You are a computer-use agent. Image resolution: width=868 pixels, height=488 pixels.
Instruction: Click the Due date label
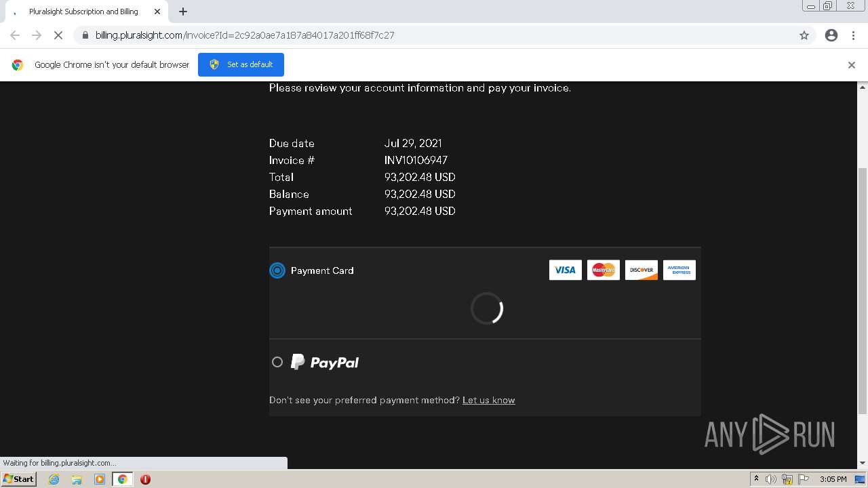click(292, 143)
